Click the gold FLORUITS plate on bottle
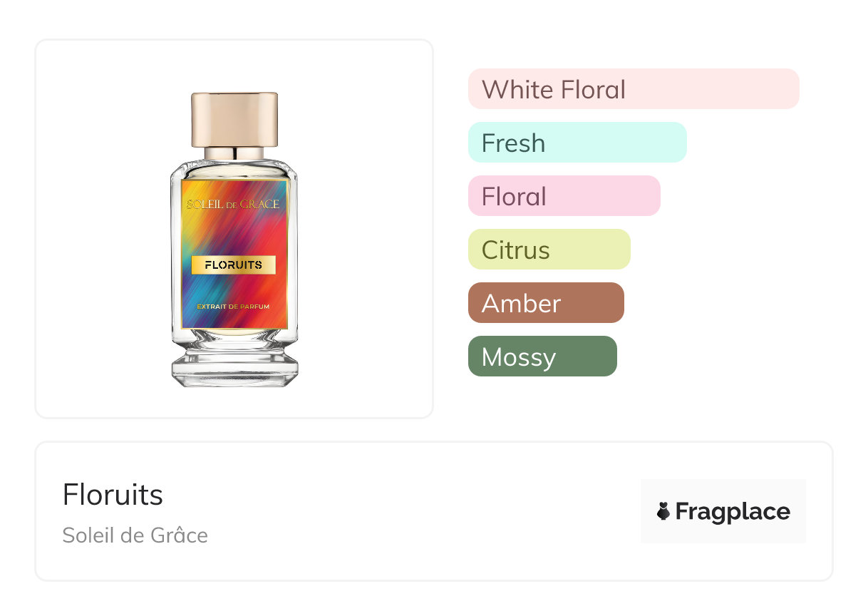This screenshot has height=616, width=868. pos(234,265)
